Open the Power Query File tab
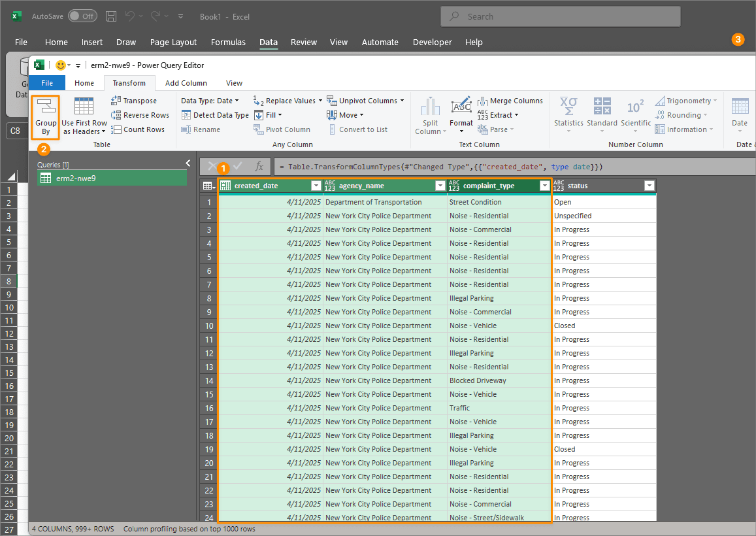Image resolution: width=756 pixels, height=536 pixels. coord(47,83)
